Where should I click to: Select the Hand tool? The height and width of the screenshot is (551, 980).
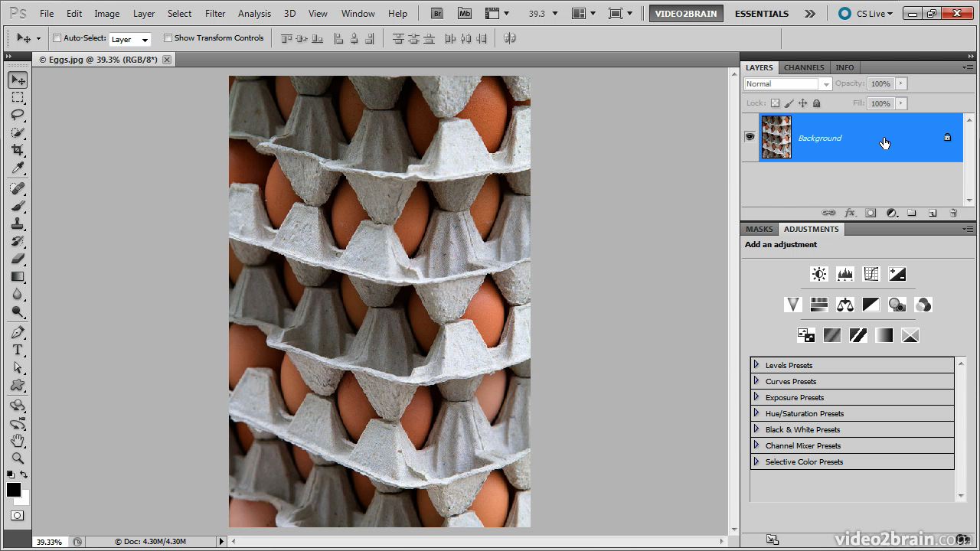pyautogui.click(x=18, y=441)
